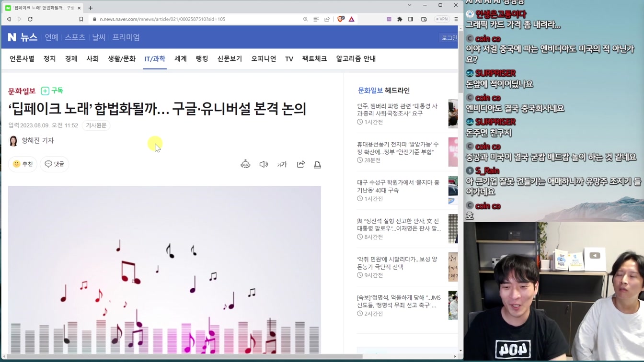644x362 pixels.
Task: Go back with the browser back arrow
Action: 9,19
